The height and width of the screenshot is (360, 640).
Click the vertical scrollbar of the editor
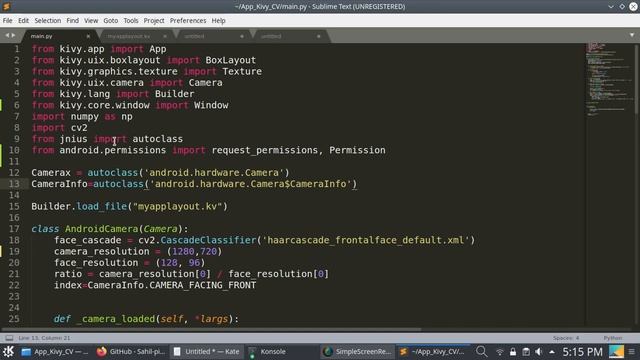click(x=637, y=80)
